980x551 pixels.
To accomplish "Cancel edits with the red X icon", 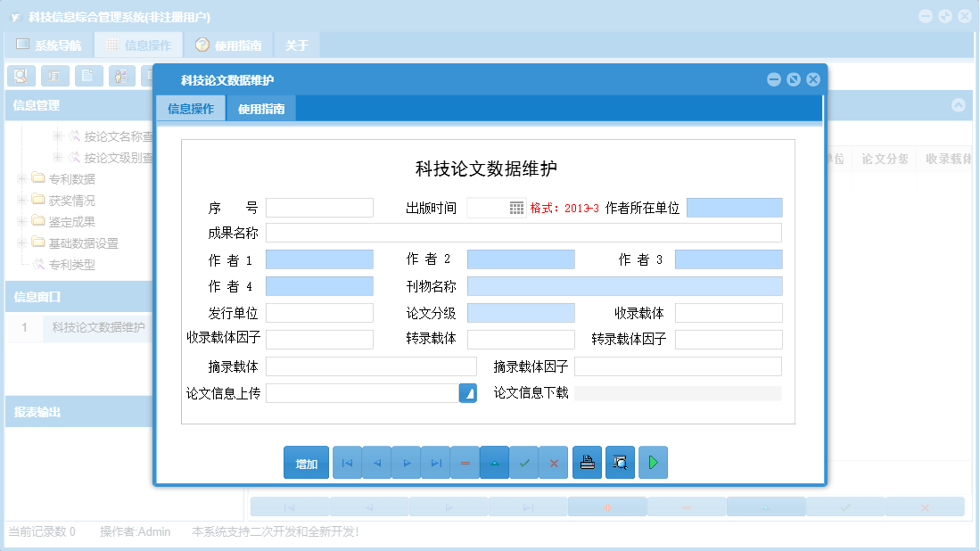I will (x=554, y=462).
